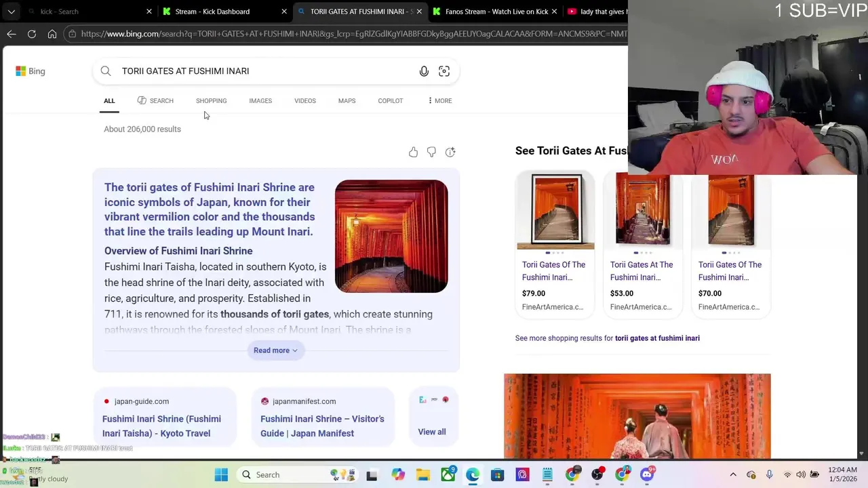The width and height of the screenshot is (868, 488).
Task: Open the Xbox app on the taskbar
Action: coord(448,475)
